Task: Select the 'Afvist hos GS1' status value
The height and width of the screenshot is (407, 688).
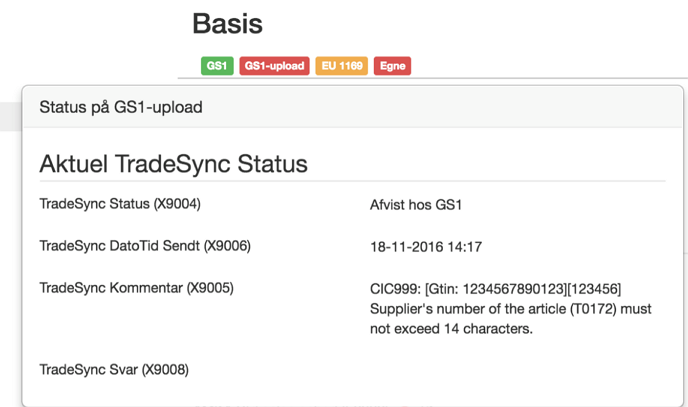Action: click(x=416, y=205)
